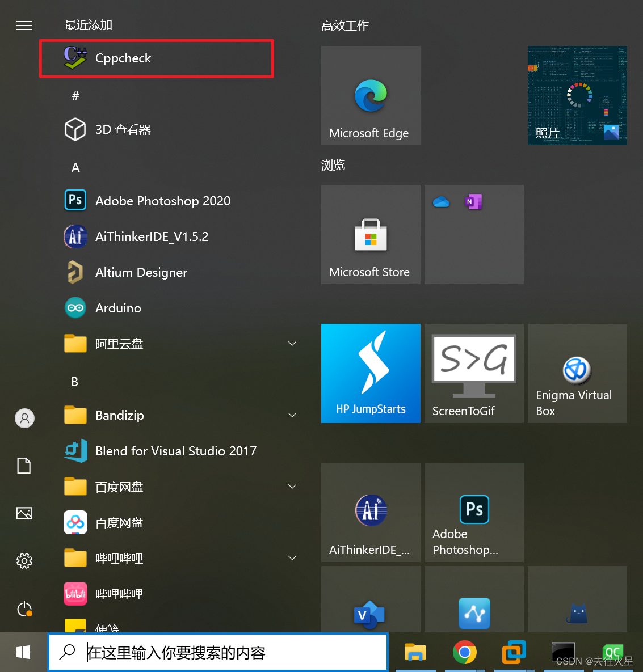Open Arduino from the app list
Screen dimensions: 643x672
coord(117,308)
